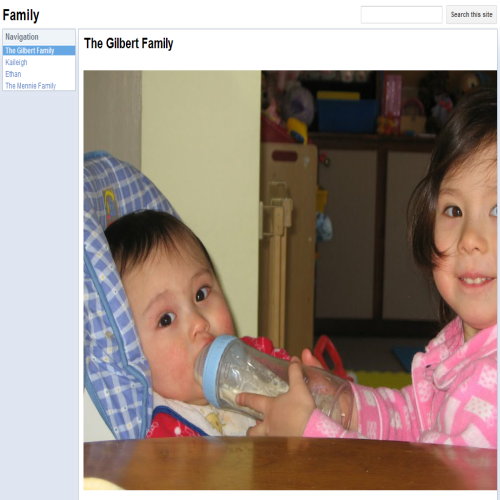The width and height of the screenshot is (500, 500).
Task: Click The Gilbert Family page heading
Action: pos(129,43)
